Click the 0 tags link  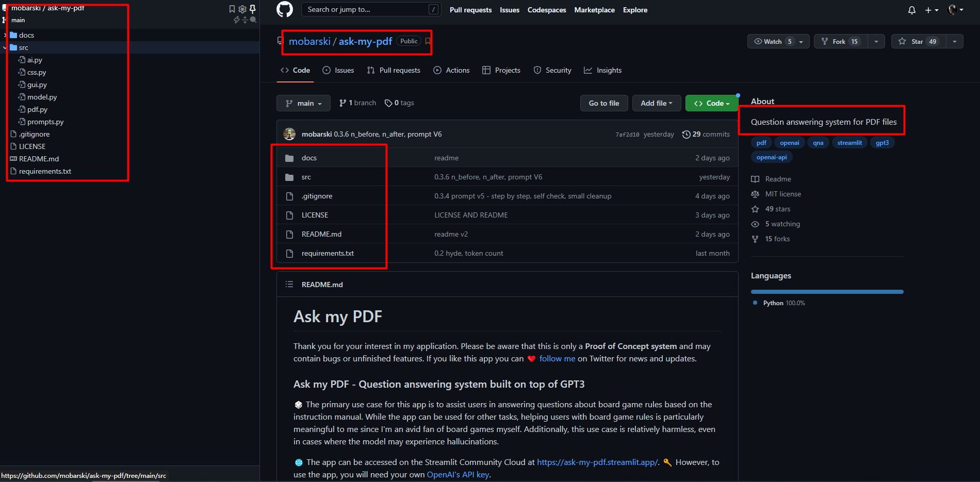tap(399, 103)
